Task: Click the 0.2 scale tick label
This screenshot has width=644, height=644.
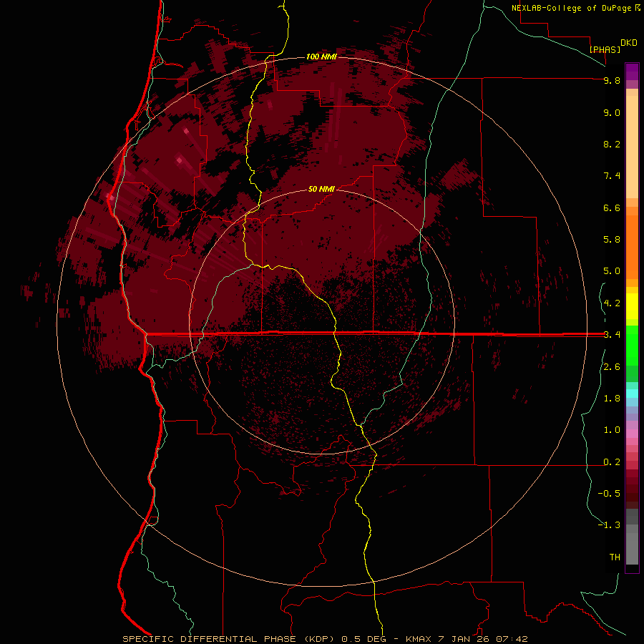Action: 612,462
